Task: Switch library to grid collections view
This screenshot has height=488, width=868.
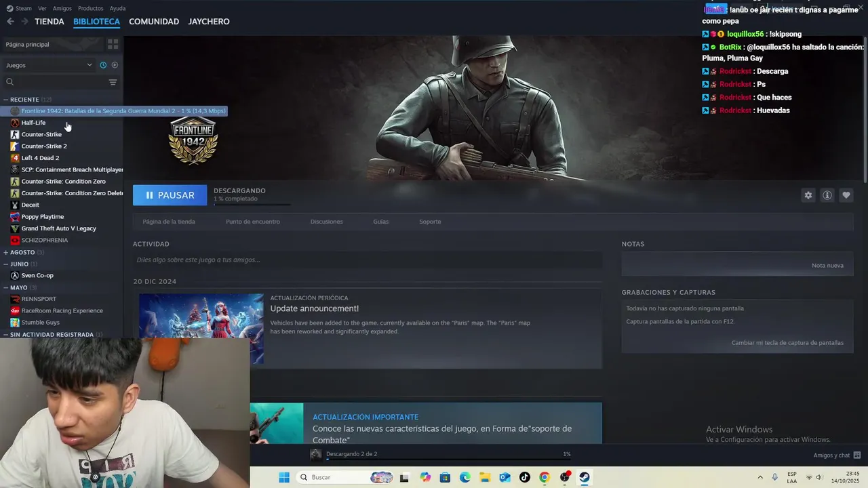Action: (x=113, y=44)
